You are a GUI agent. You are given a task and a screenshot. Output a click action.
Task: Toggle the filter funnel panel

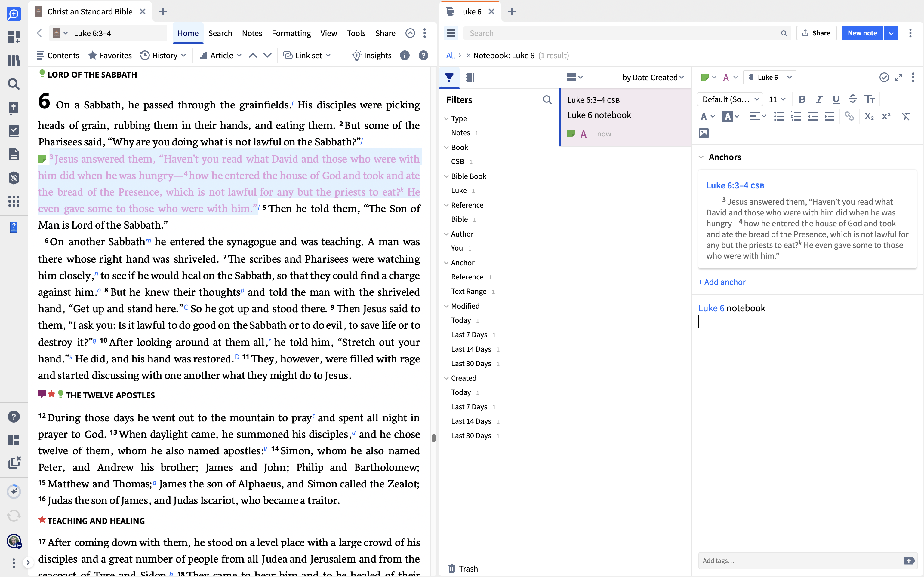pos(449,78)
